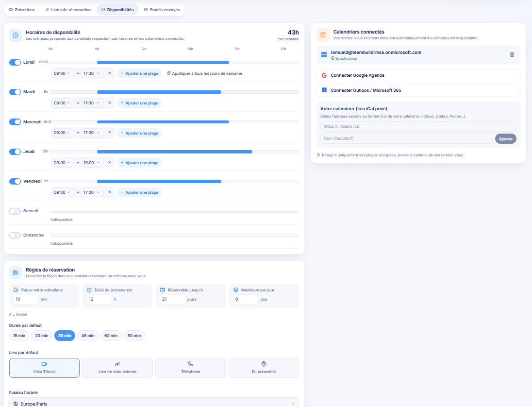Click Connecter Google Agenda button
Viewport: 532px width, 407px height.
(x=418, y=75)
